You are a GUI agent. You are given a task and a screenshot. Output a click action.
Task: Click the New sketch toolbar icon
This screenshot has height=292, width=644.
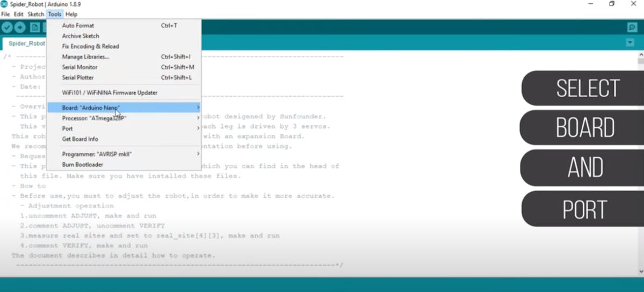coord(35,27)
